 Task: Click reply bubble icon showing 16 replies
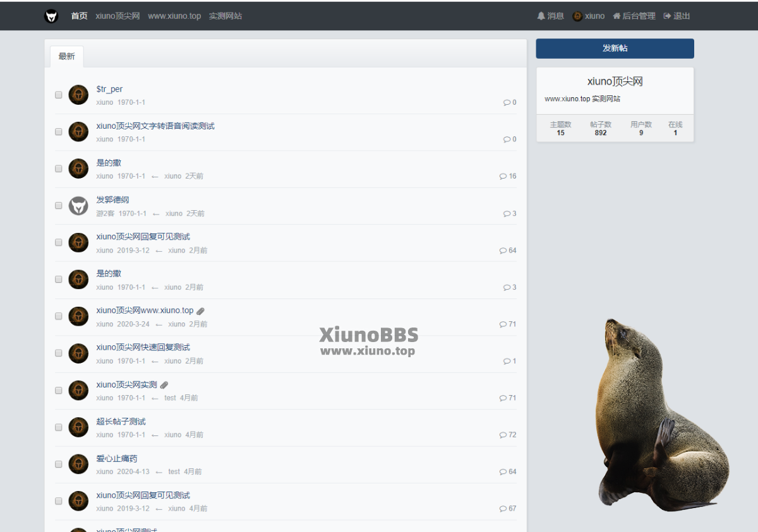pos(503,176)
